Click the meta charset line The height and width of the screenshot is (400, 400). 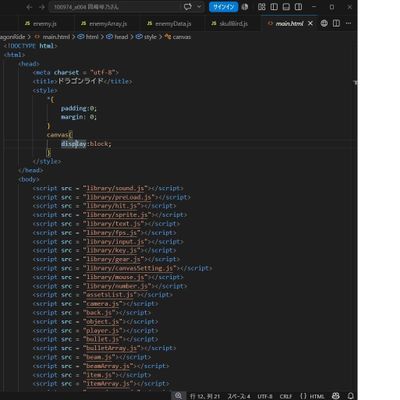click(x=76, y=73)
